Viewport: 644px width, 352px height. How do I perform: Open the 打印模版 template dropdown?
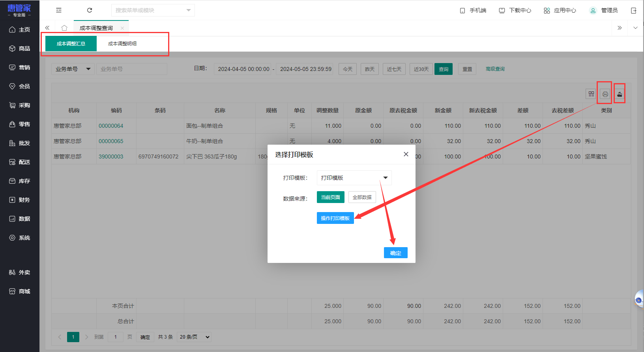coord(354,178)
